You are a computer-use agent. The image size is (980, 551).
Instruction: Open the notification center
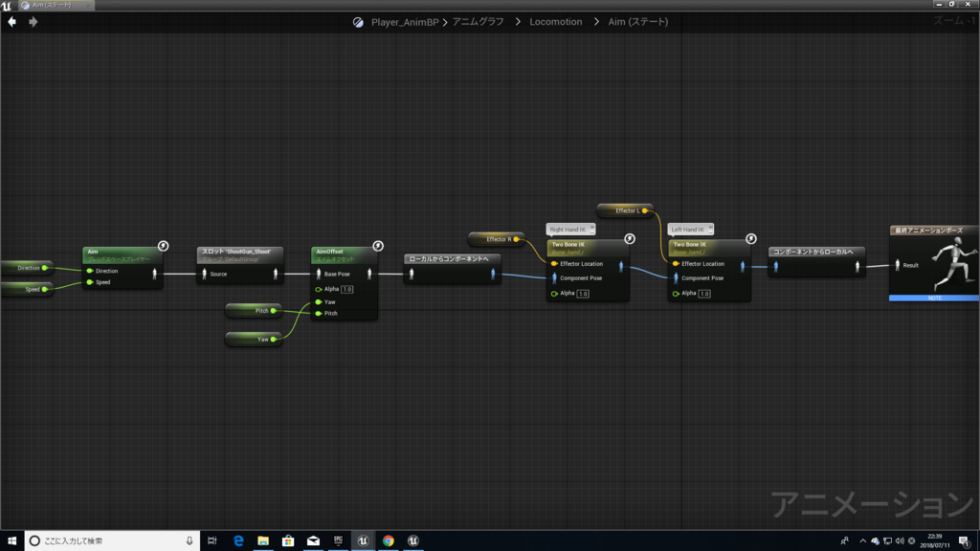965,541
